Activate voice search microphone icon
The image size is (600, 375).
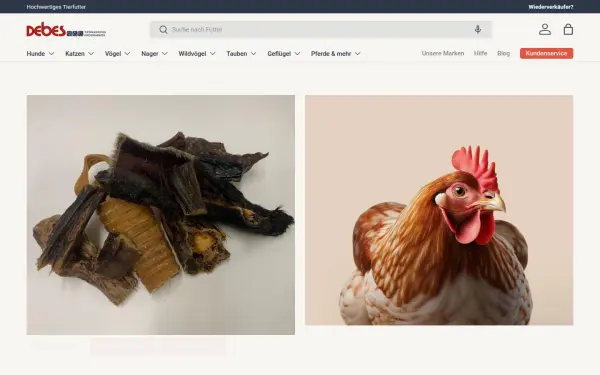tap(478, 29)
